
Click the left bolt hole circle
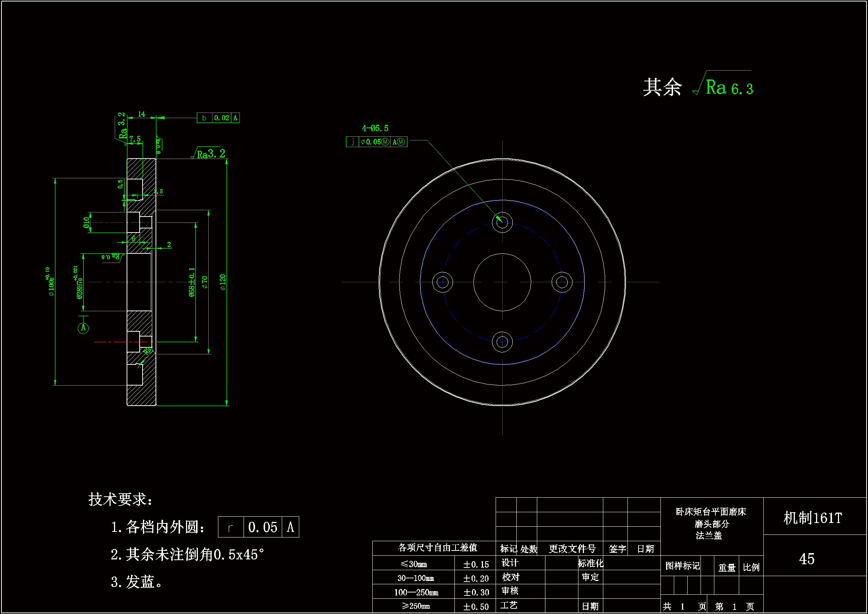coord(442,282)
